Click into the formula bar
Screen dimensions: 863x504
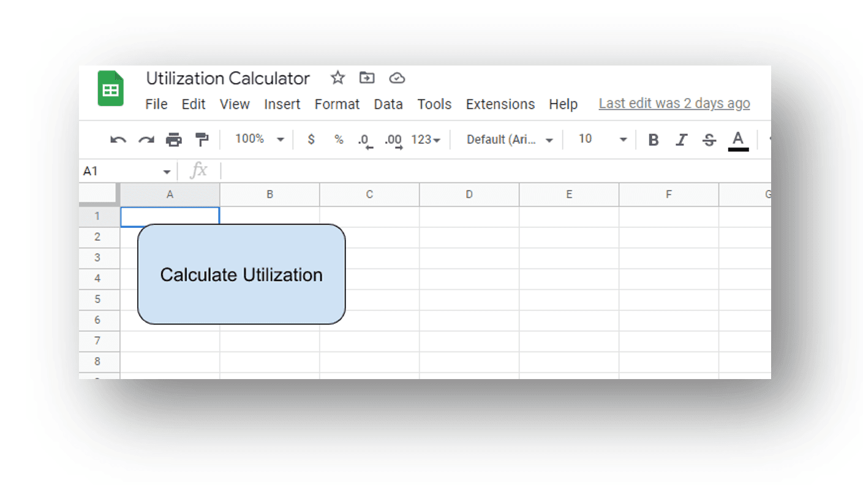[496, 171]
